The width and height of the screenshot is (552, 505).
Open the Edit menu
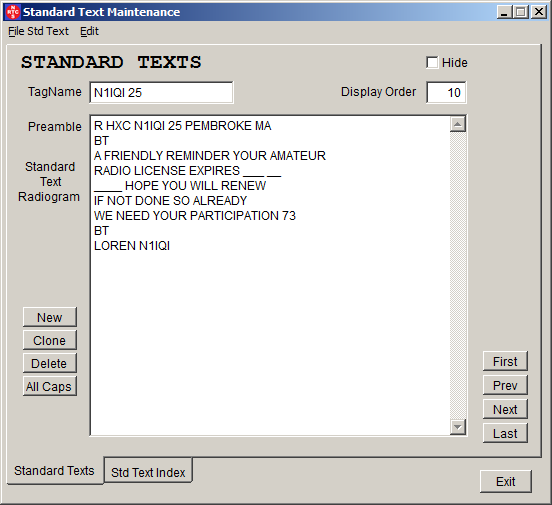pyautogui.click(x=89, y=31)
